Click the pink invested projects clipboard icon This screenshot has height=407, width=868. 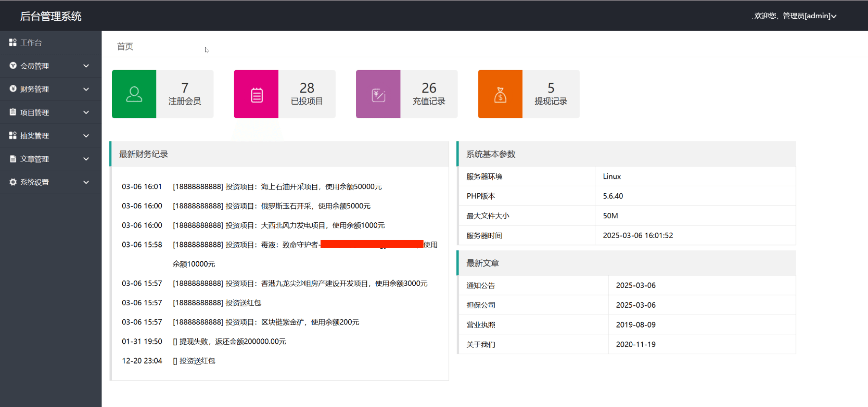pyautogui.click(x=256, y=95)
